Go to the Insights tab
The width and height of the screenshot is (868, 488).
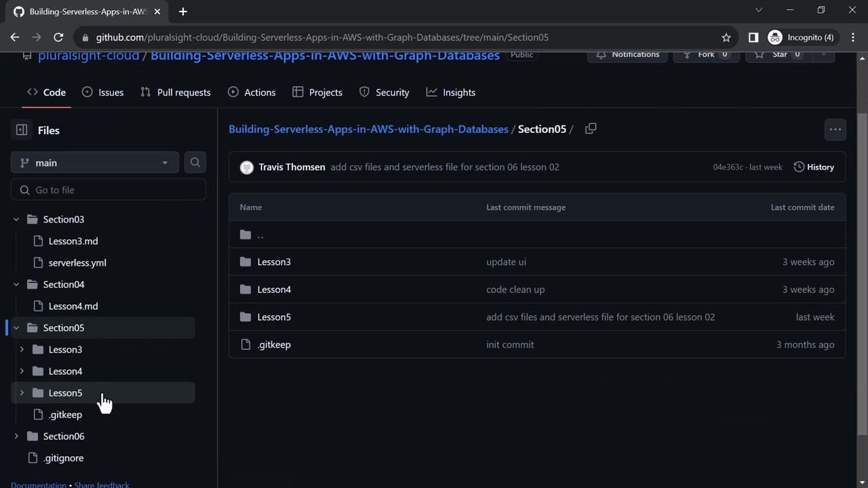pyautogui.click(x=451, y=92)
